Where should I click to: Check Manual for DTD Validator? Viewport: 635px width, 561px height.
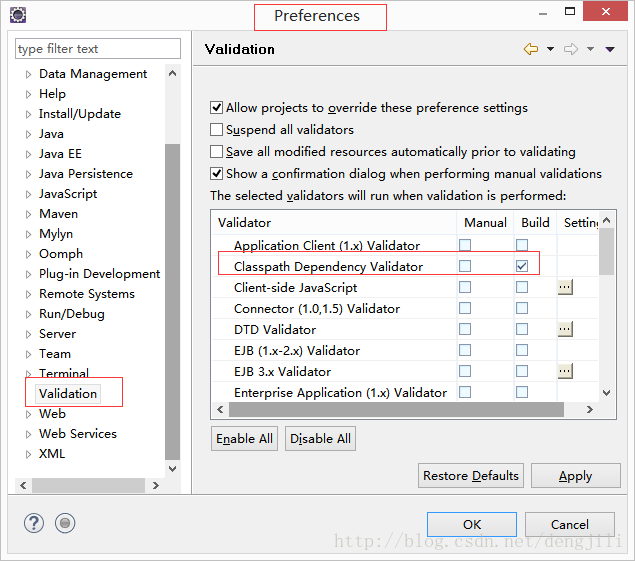[x=465, y=329]
